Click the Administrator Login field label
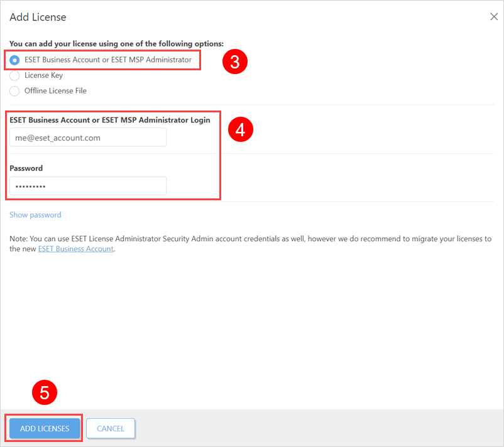The height and width of the screenshot is (447, 504). coord(110,120)
